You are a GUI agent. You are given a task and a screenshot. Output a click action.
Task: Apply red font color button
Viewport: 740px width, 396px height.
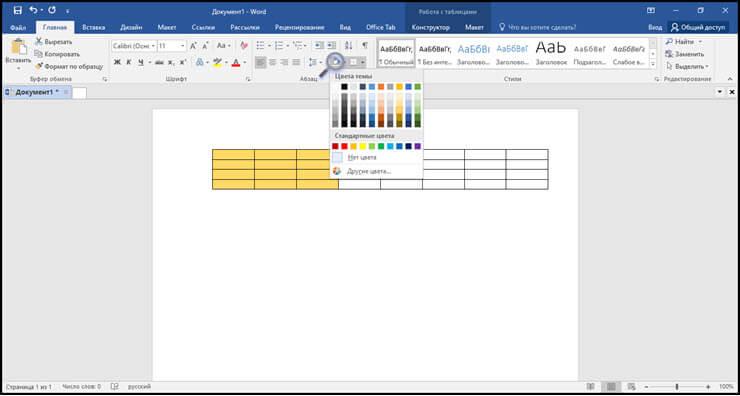tap(236, 62)
